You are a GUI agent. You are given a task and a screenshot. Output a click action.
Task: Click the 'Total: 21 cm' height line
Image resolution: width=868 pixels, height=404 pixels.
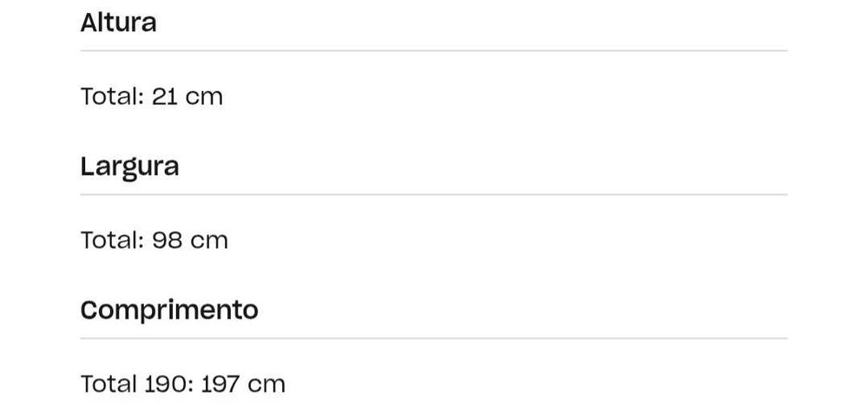click(152, 96)
